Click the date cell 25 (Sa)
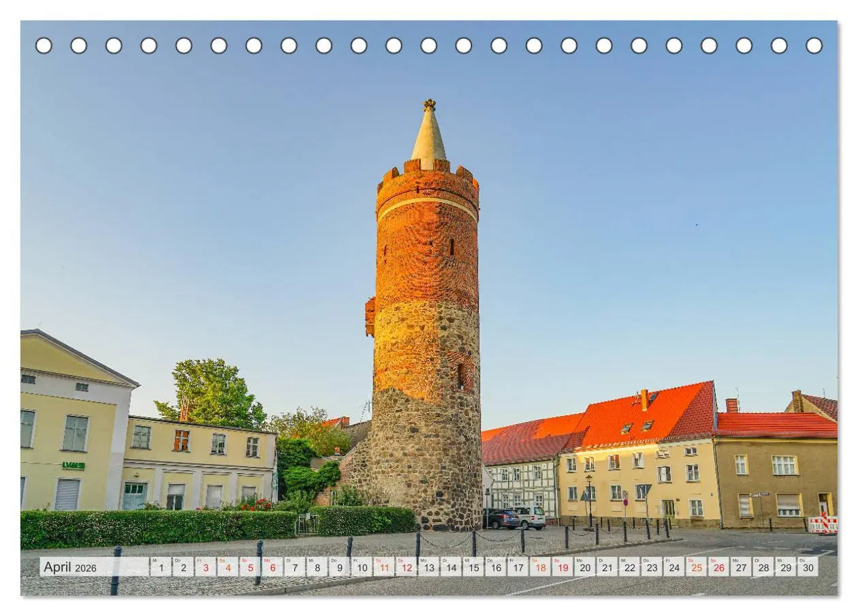Viewport: 858px width, 616px height. [697, 567]
